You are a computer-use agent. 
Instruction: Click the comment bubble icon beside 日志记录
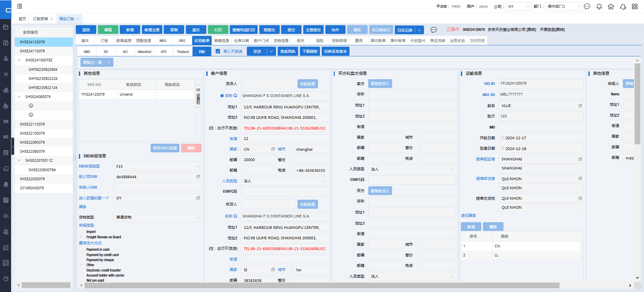point(434,30)
